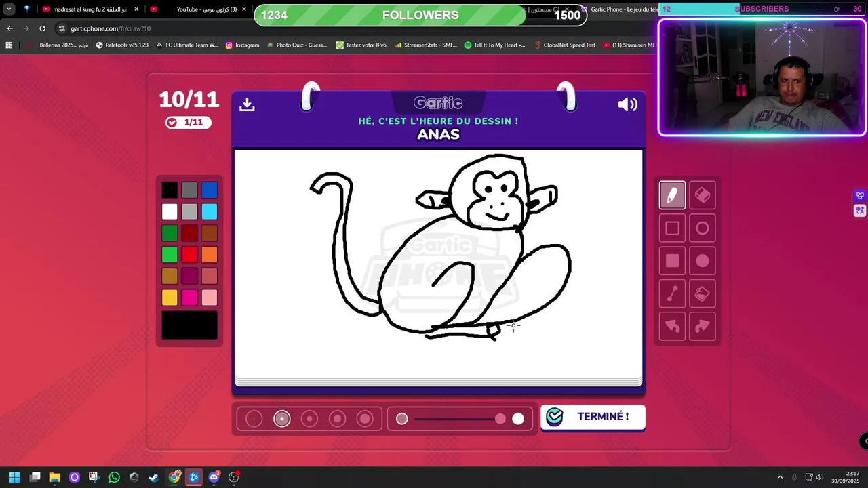
Task: Reload the Gartic Phone page
Action: click(42, 28)
